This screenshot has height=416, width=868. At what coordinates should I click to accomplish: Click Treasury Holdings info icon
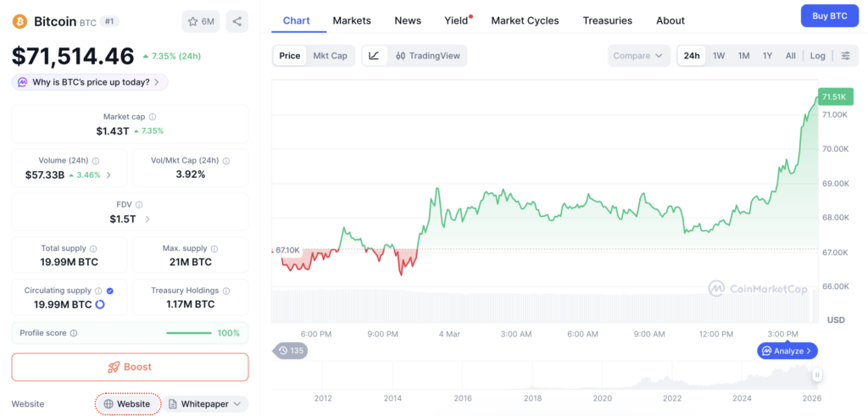[225, 291]
